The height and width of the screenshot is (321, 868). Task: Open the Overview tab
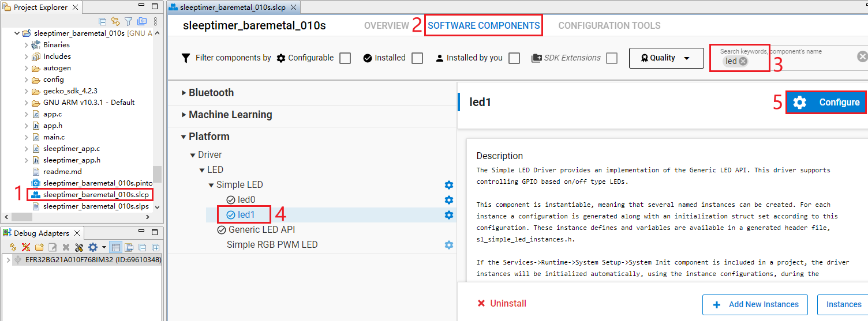[x=386, y=25]
